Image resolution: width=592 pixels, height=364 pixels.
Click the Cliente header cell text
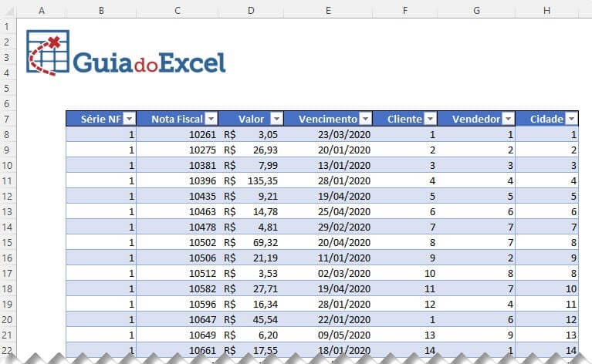(x=404, y=120)
